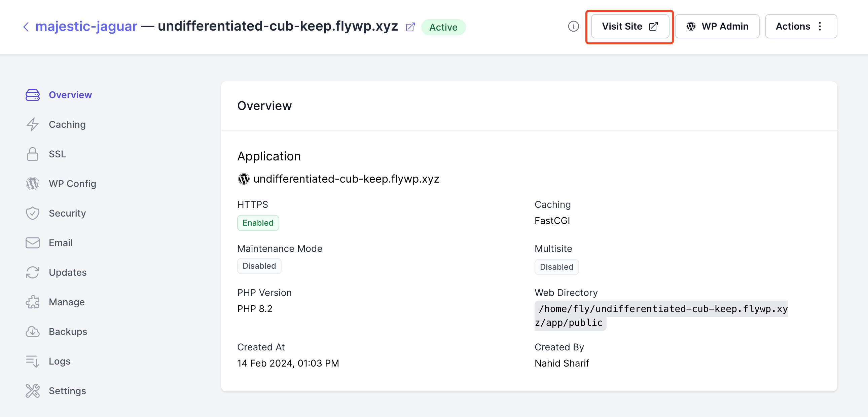The image size is (868, 417).
Task: Click the Multisite Disabled badge
Action: [556, 267]
